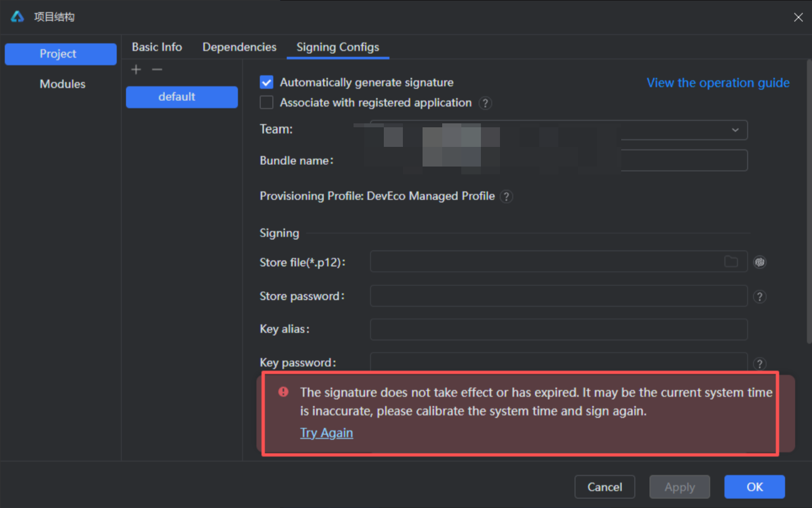Select the Signing Configs tab

tap(338, 48)
